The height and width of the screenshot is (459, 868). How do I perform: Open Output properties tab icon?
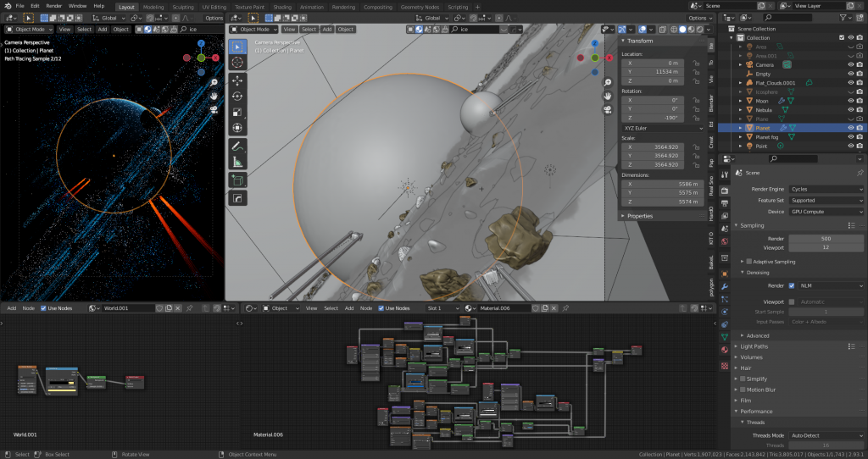pyautogui.click(x=725, y=203)
